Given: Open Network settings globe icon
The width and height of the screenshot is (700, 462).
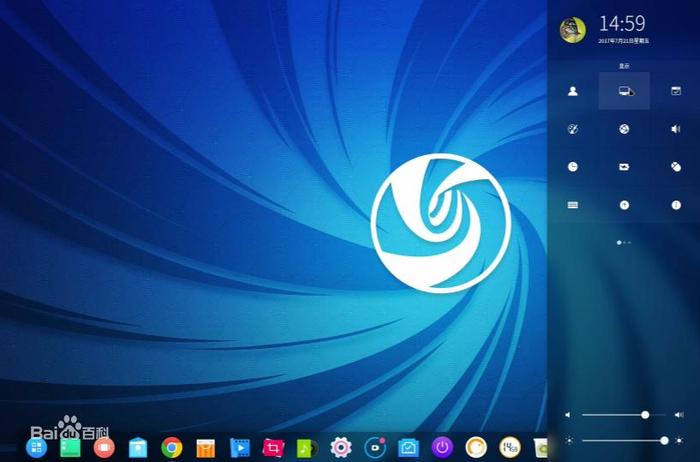Looking at the screenshot, I should [624, 129].
